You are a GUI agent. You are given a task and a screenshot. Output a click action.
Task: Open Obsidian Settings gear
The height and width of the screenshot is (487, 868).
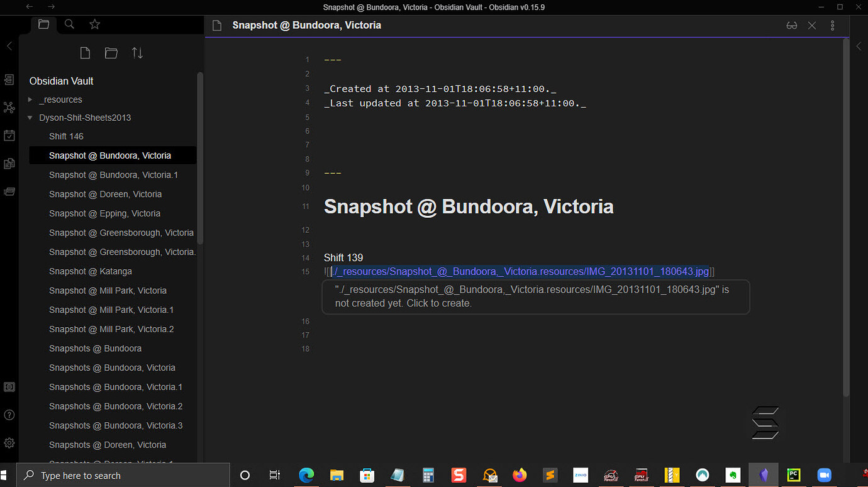click(9, 443)
